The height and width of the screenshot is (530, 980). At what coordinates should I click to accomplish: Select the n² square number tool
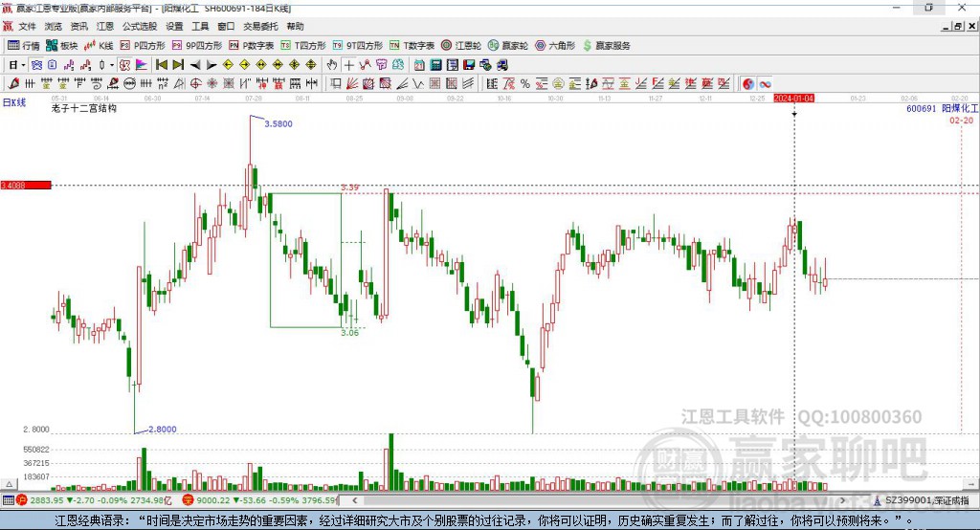pyautogui.click(x=163, y=84)
